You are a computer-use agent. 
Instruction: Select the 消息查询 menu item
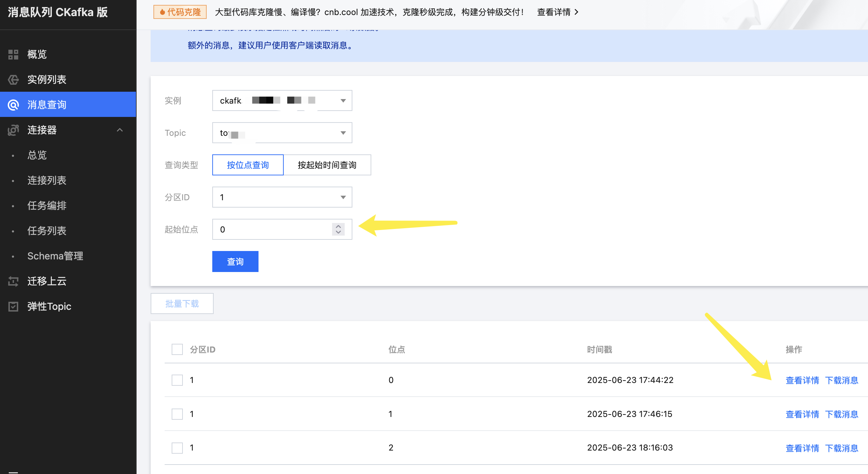68,105
